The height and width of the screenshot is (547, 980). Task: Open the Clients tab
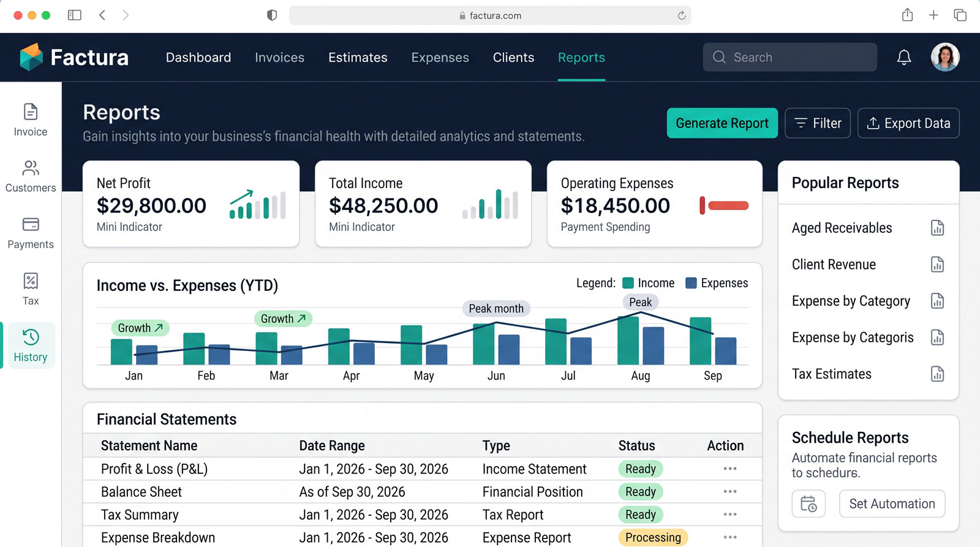coord(513,58)
